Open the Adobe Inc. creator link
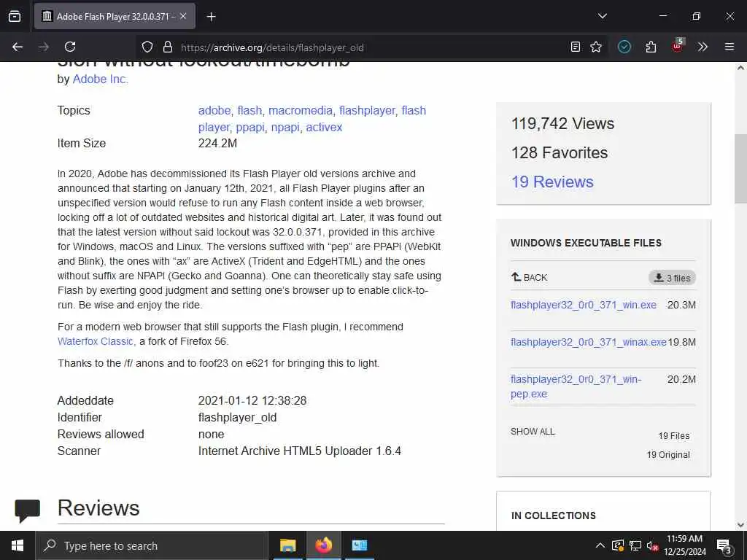 (x=100, y=79)
